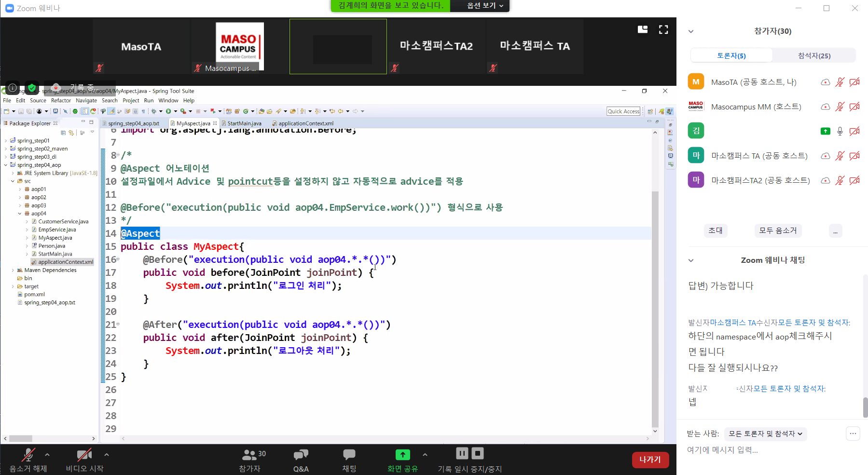Open the recipient dropdown 모든 토론자 및 참석자
The height and width of the screenshot is (475, 868).
(765, 434)
